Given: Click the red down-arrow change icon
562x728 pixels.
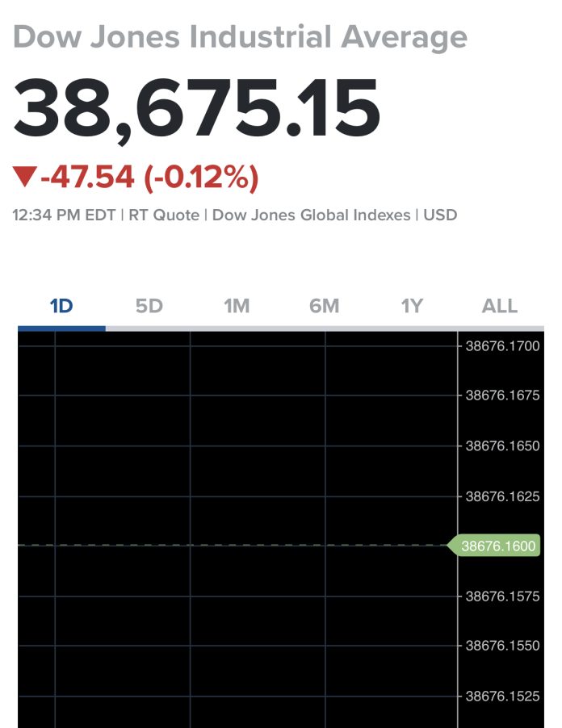Looking at the screenshot, I should point(25,177).
